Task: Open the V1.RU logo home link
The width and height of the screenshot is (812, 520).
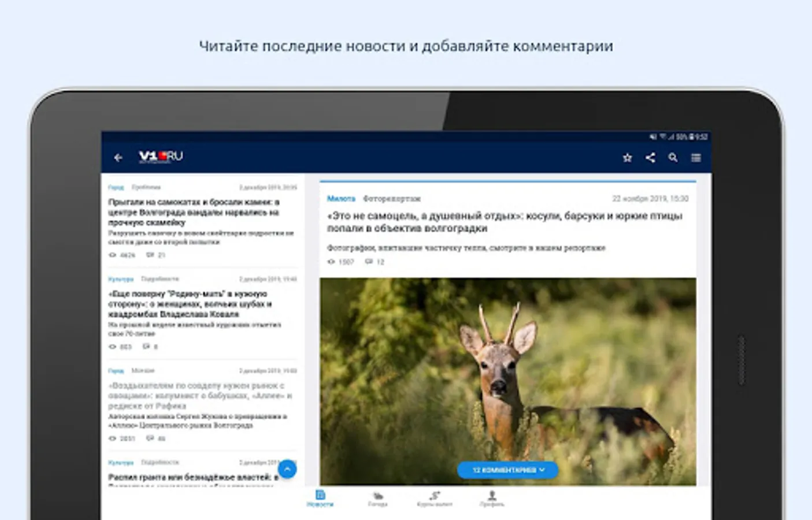Action: click(x=161, y=157)
